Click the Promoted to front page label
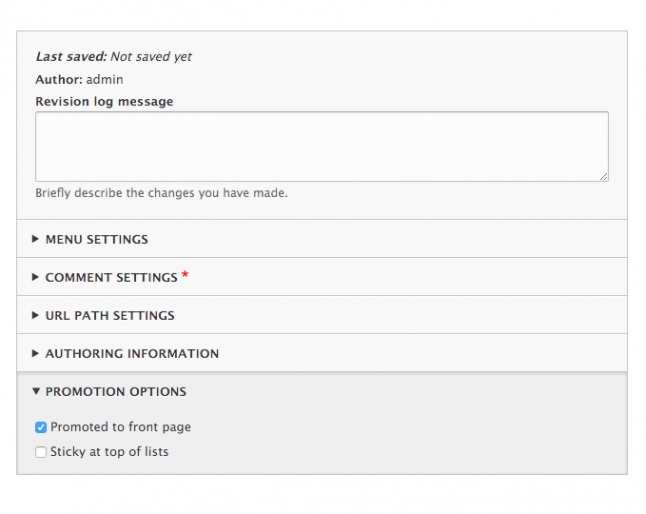The image size is (646, 514). tap(120, 427)
